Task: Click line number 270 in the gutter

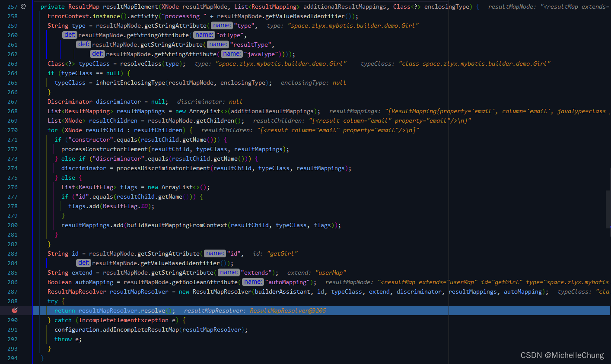Action: point(13,130)
